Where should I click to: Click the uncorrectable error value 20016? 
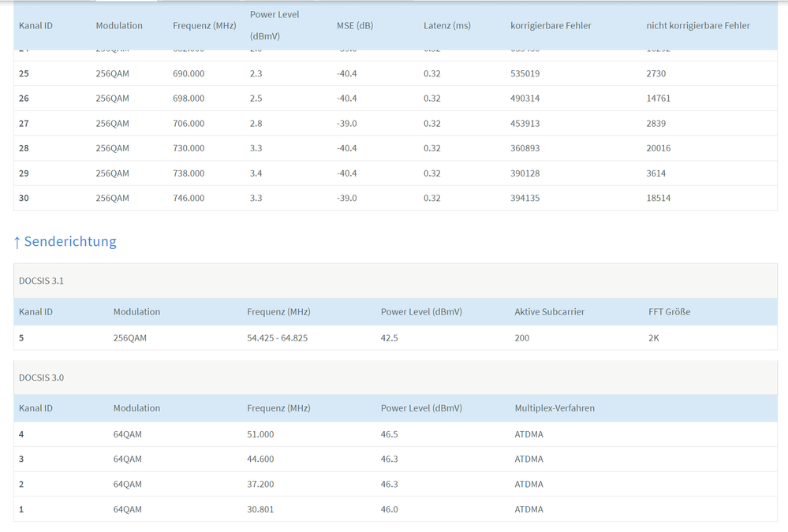coord(658,148)
